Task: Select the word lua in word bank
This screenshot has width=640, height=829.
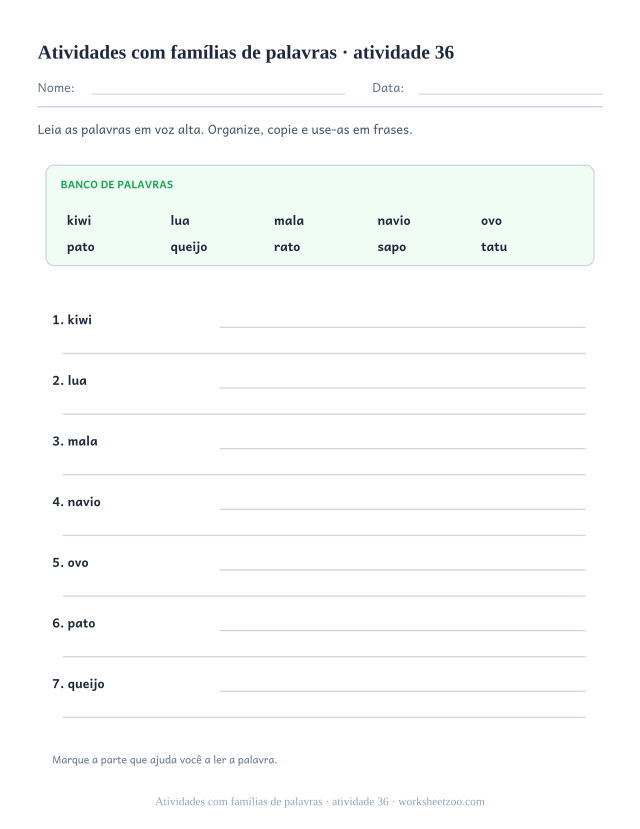Action: (x=180, y=220)
